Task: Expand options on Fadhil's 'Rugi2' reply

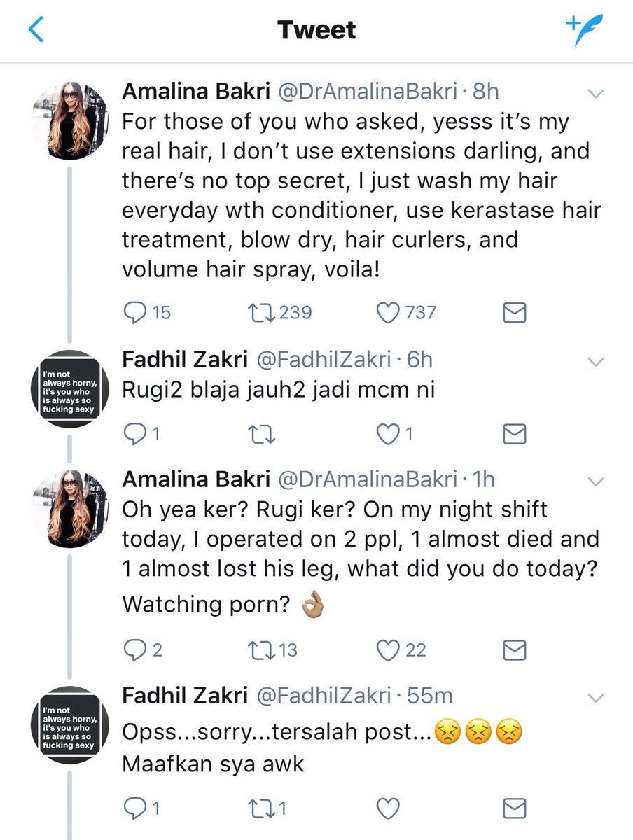Action: point(596,361)
